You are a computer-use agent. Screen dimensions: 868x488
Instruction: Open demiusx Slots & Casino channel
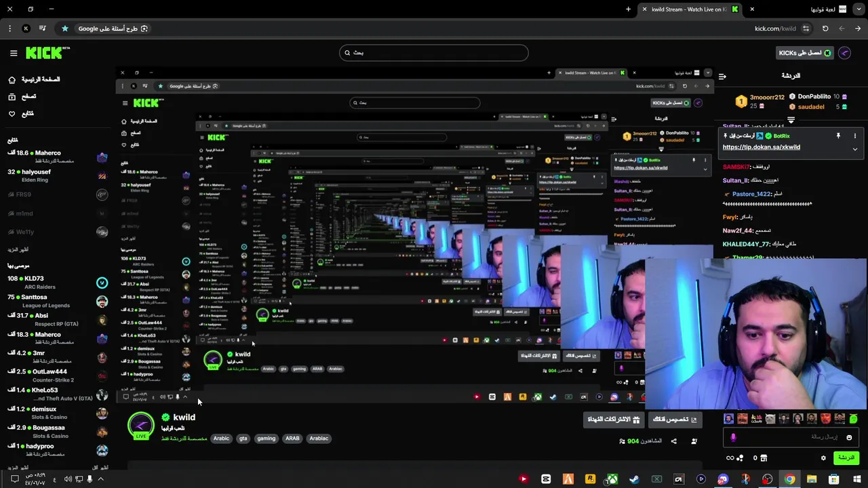[x=58, y=413]
